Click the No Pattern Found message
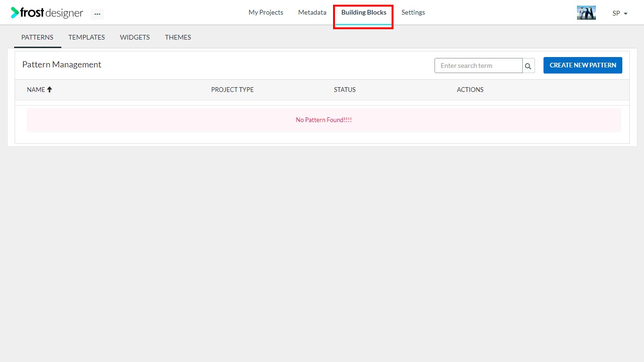 click(x=324, y=120)
